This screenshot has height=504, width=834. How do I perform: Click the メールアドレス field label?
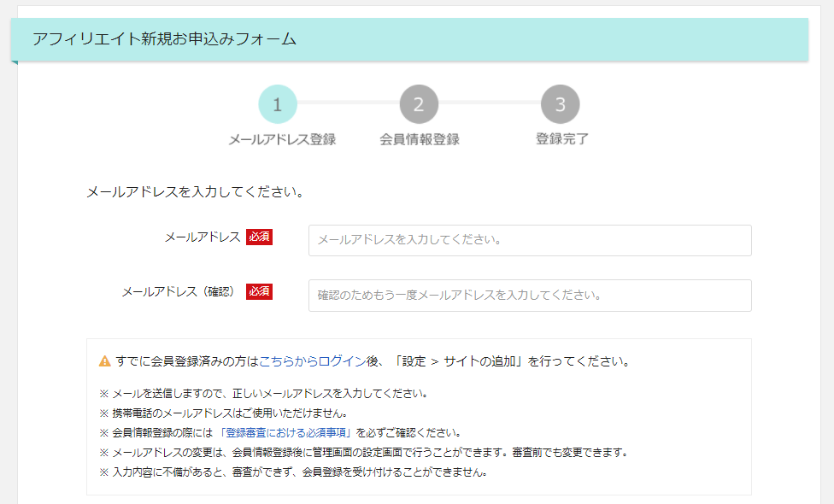tap(203, 237)
